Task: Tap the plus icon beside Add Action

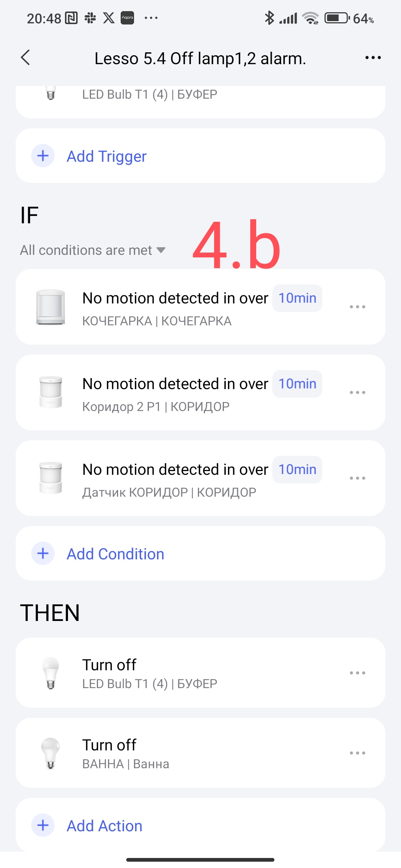Action: [43, 825]
